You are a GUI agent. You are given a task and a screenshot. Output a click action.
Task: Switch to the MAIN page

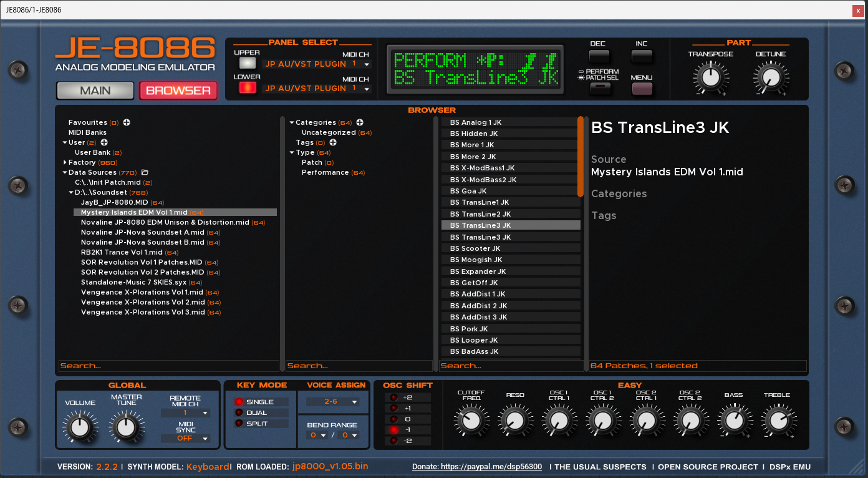[95, 91]
